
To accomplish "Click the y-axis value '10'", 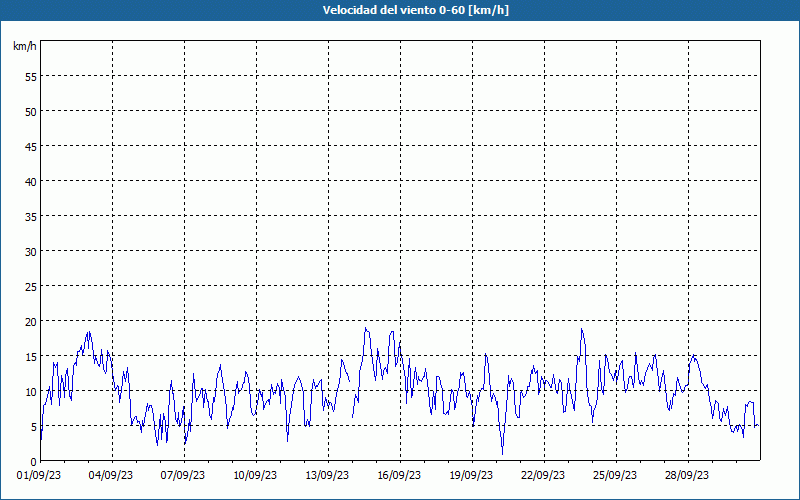I will [31, 391].
